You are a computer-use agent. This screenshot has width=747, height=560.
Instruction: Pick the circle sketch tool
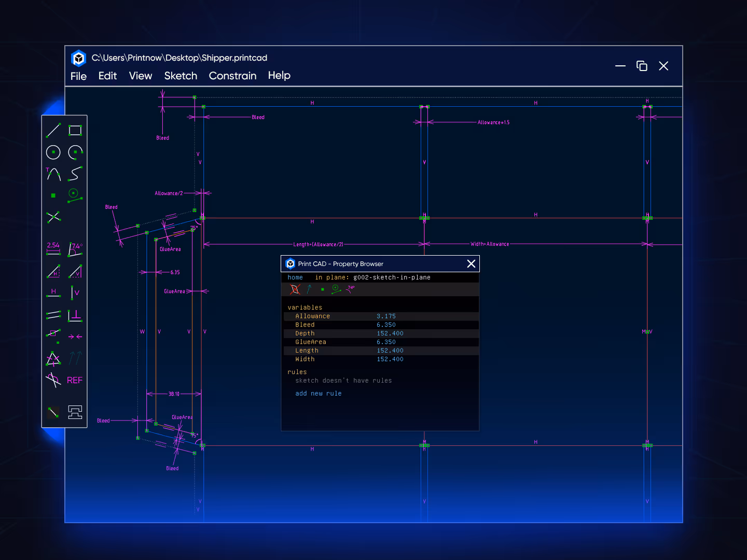click(x=53, y=152)
